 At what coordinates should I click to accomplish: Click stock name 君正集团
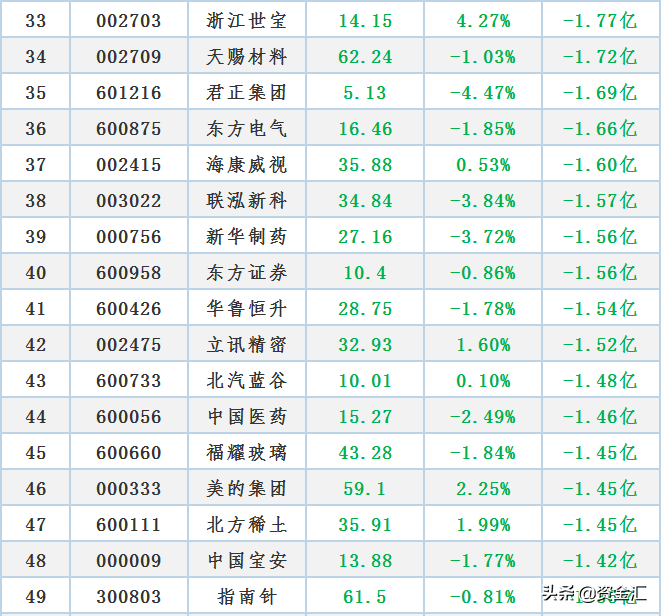[247, 93]
